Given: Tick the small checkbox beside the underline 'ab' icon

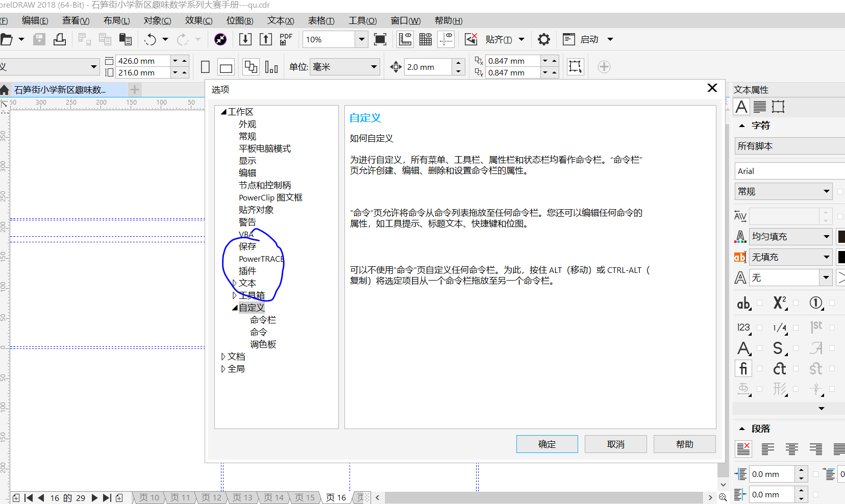Looking at the screenshot, I should [759, 303].
